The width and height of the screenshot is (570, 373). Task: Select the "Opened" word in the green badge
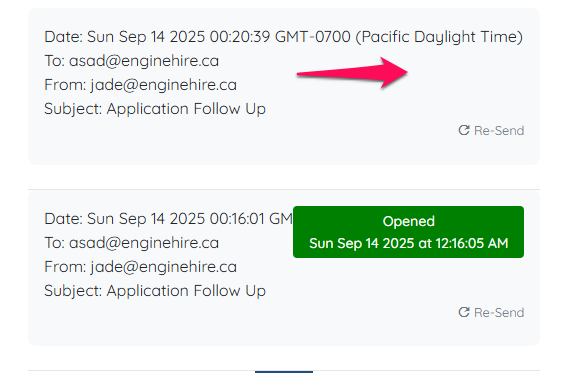409,221
